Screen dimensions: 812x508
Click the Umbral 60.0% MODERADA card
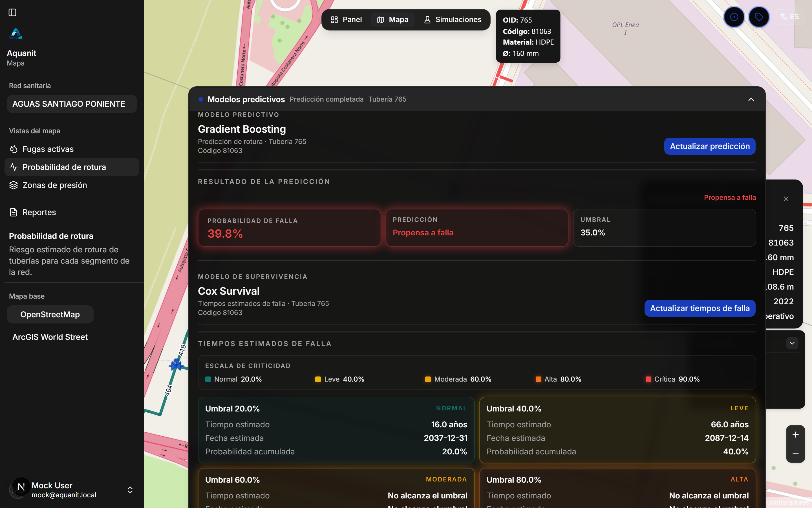click(x=336, y=488)
